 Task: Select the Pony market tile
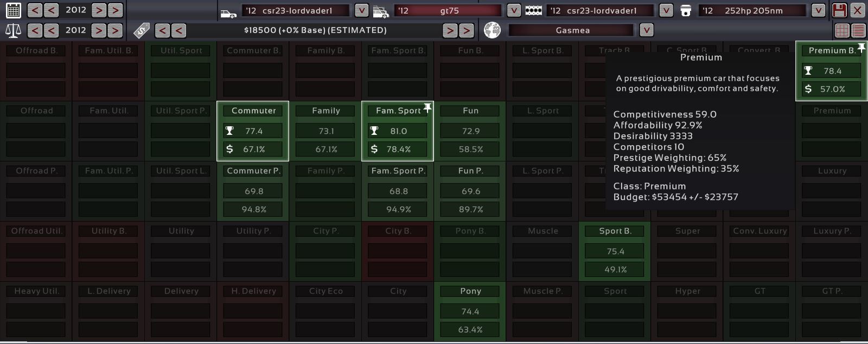pyautogui.click(x=470, y=311)
